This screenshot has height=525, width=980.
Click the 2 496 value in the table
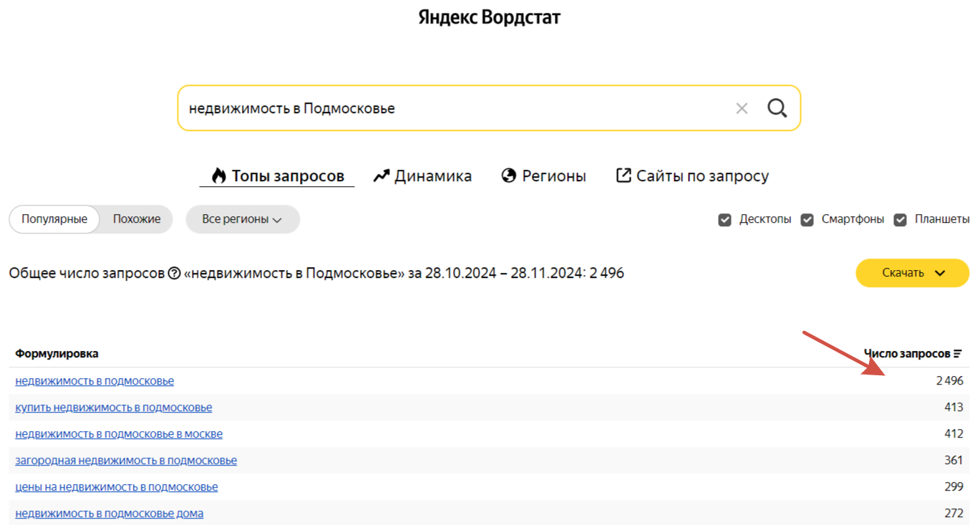click(x=950, y=381)
